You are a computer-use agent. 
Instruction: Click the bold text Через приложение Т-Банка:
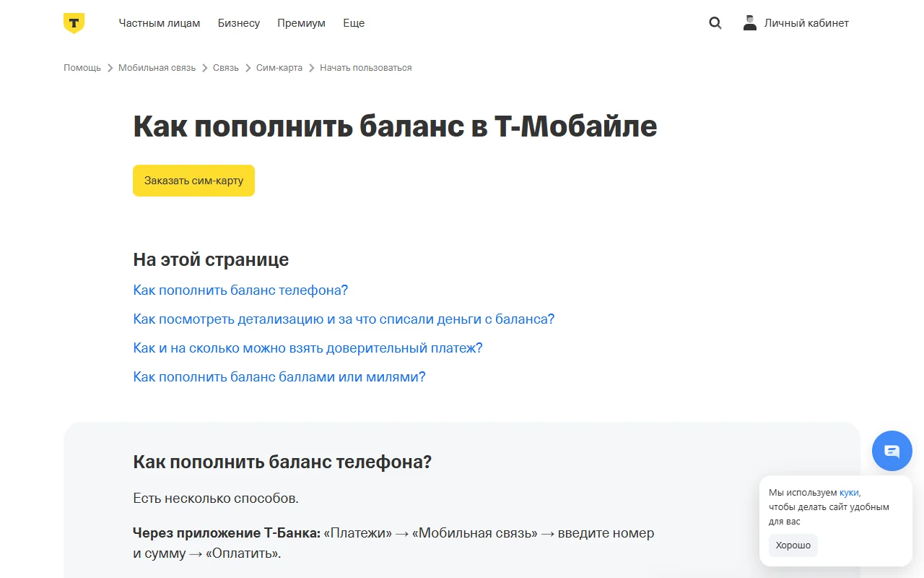tap(227, 533)
